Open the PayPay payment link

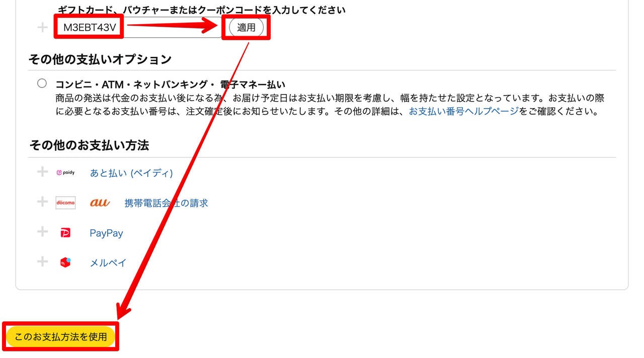coord(106,233)
